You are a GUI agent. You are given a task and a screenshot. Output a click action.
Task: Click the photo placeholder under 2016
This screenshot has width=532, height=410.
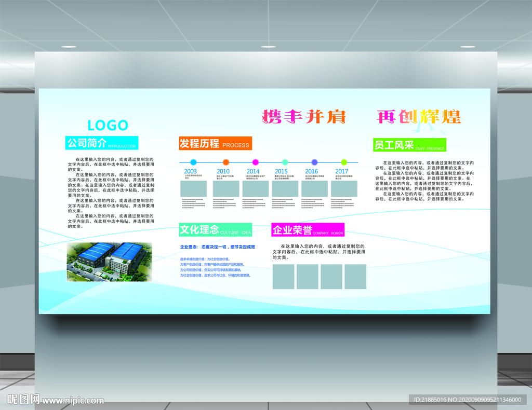pyautogui.click(x=314, y=189)
